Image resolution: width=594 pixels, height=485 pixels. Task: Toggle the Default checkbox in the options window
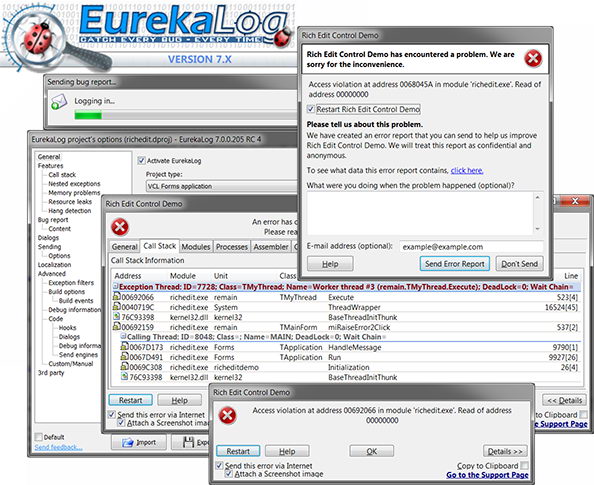point(38,437)
